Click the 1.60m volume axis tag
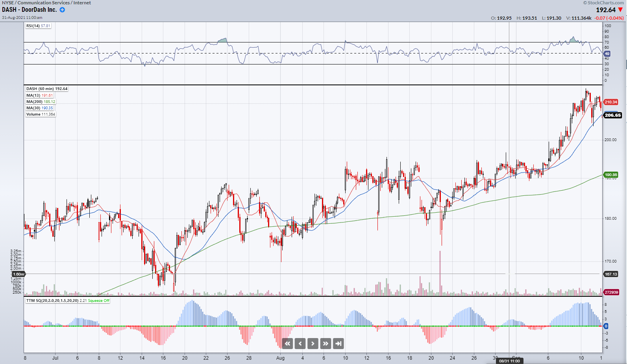Viewport: 627px width, 364px height. [x=18, y=274]
